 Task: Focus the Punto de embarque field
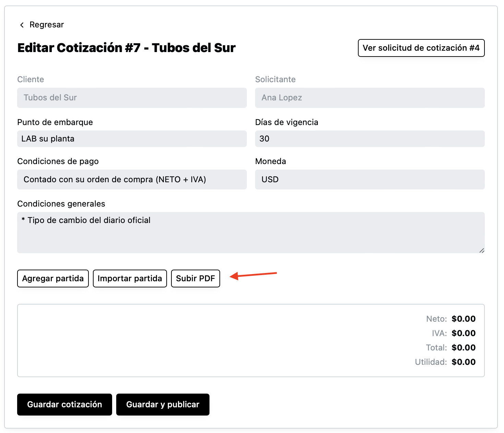coord(132,139)
